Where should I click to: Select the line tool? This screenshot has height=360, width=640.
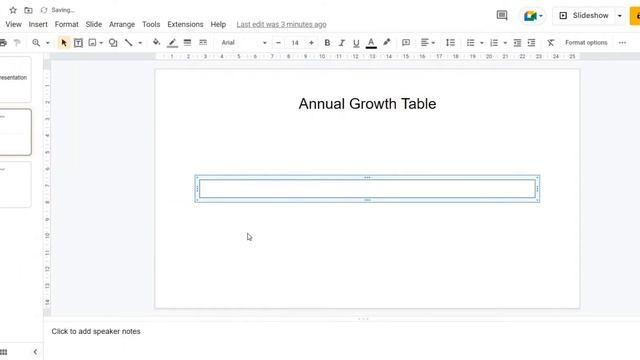(129, 42)
